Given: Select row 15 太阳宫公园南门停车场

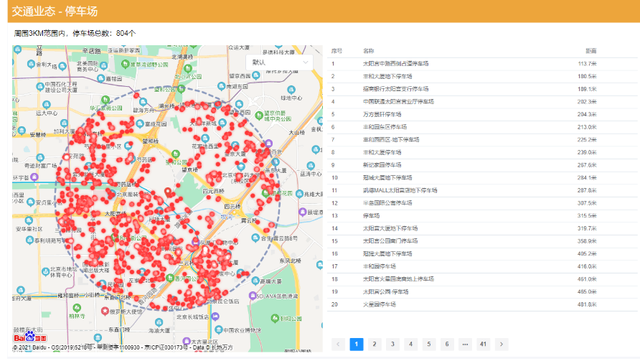Looking at the screenshot, I should (482, 241).
